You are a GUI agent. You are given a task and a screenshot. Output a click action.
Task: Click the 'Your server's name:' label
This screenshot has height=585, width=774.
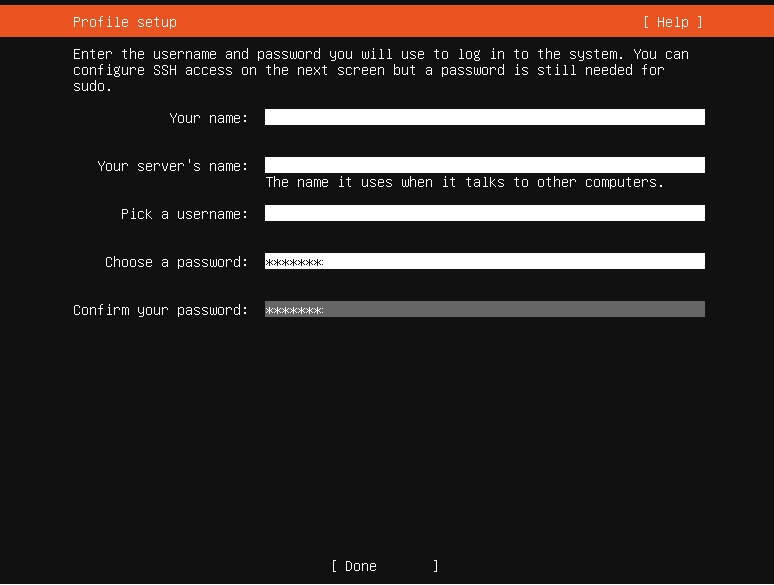click(x=173, y=166)
